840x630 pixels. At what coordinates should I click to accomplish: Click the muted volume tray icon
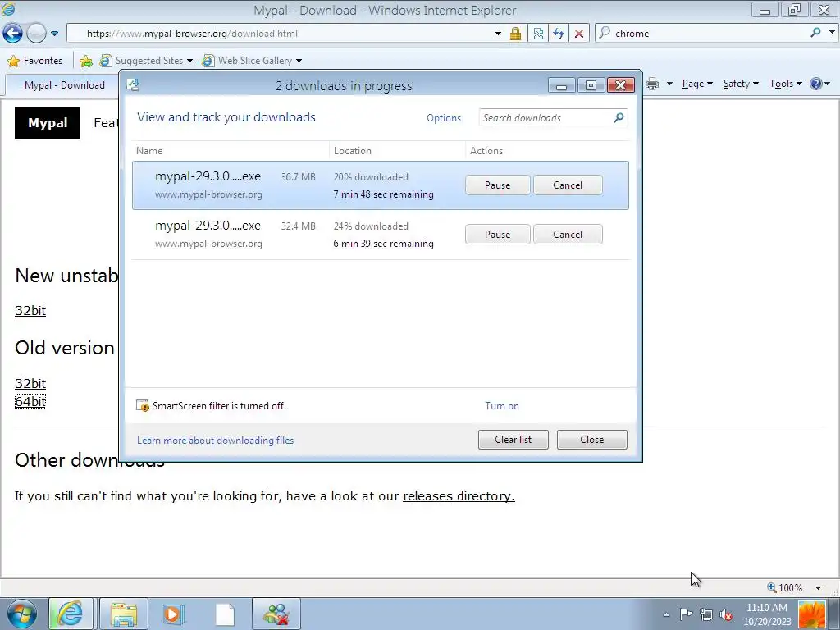pos(727,614)
